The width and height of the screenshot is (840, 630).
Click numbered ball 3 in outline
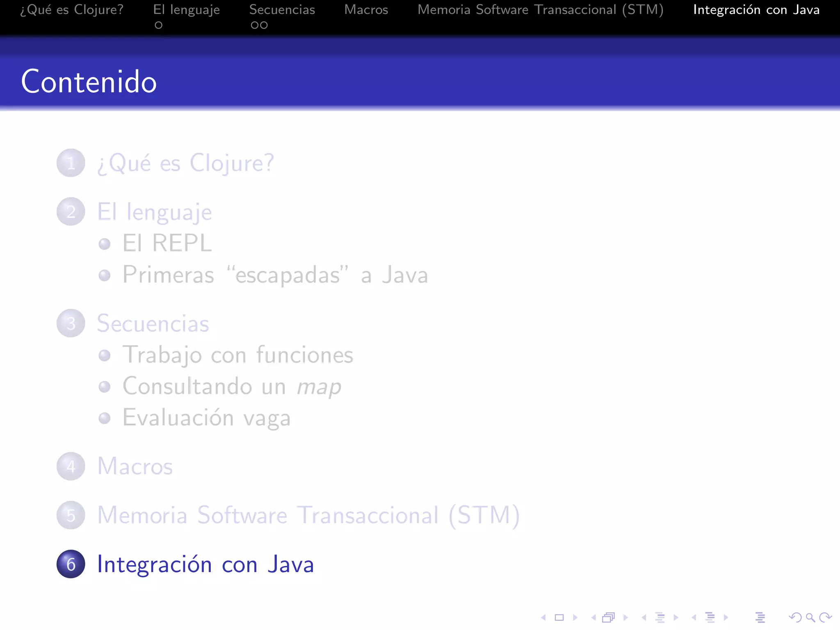point(71,323)
